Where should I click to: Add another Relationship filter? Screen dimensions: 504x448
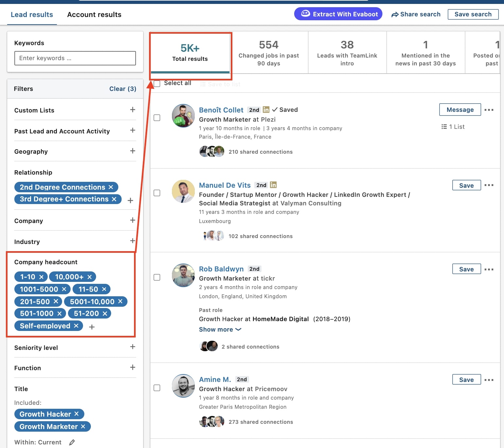tap(130, 200)
